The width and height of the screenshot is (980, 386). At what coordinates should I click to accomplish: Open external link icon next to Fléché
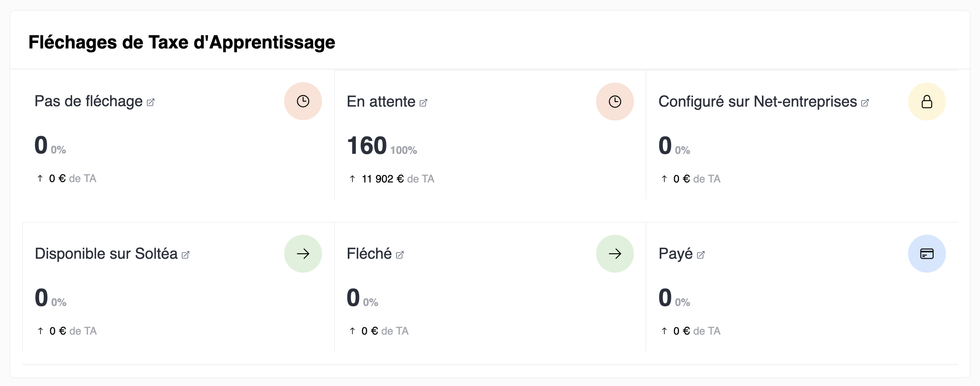pos(400,255)
